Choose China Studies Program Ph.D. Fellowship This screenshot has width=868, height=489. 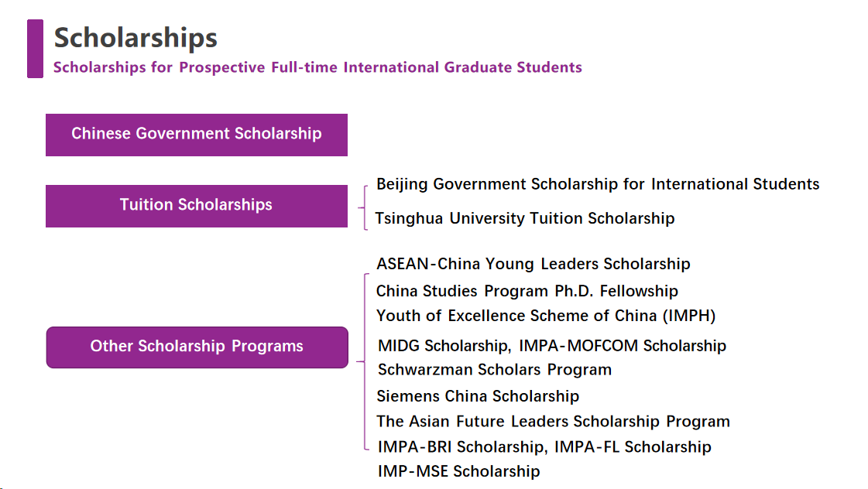(527, 291)
